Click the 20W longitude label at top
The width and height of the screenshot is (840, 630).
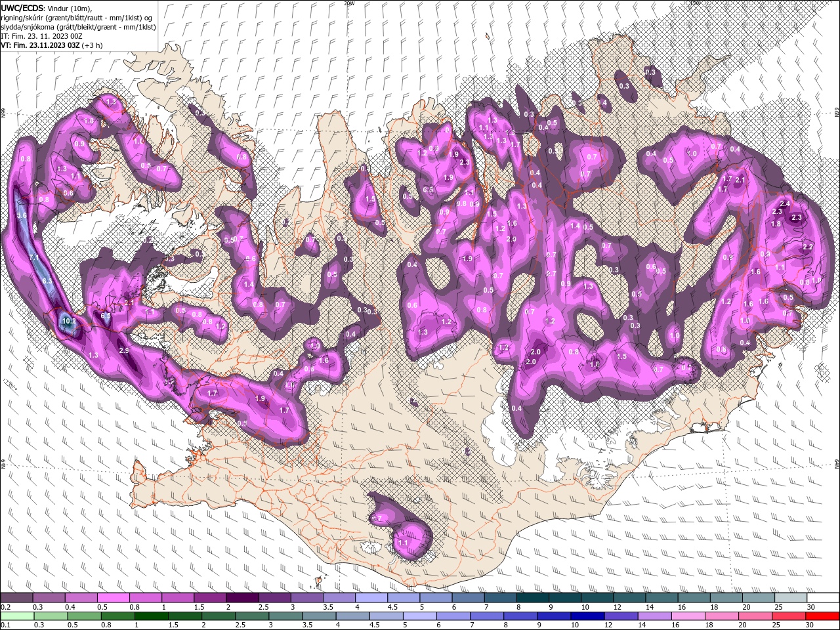click(x=348, y=3)
